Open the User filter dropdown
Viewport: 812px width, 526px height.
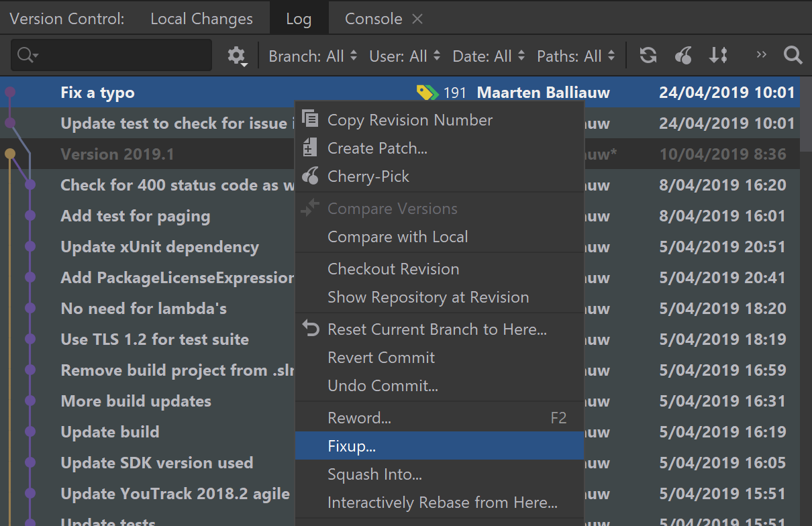(x=405, y=56)
